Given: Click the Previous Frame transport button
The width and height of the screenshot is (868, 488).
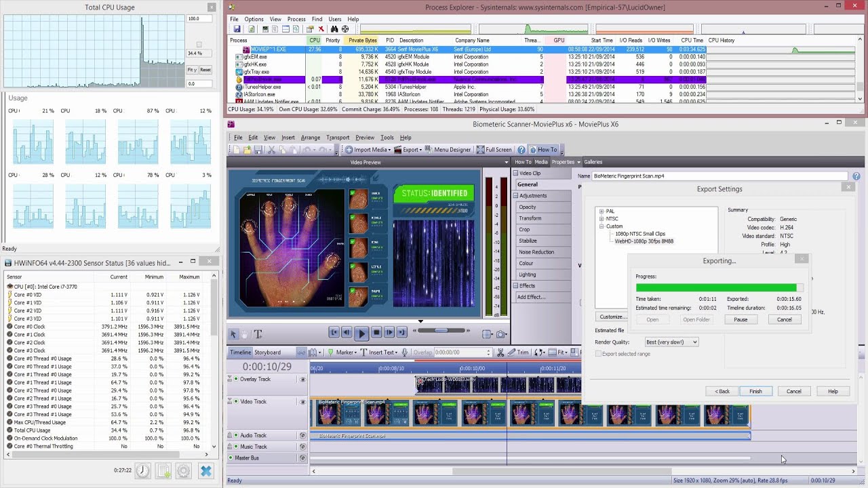Looking at the screenshot, I should 347,332.
